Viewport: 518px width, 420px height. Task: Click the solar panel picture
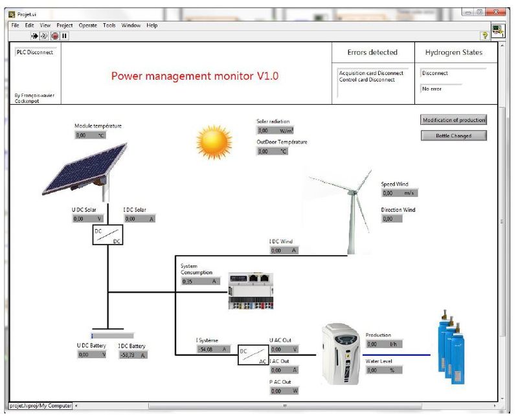click(89, 170)
